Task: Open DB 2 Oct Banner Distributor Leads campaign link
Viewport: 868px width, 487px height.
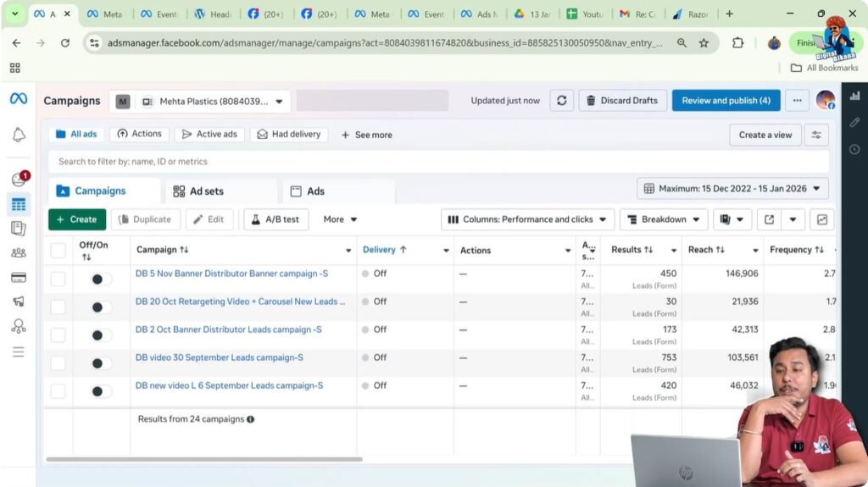Action: pyautogui.click(x=228, y=329)
